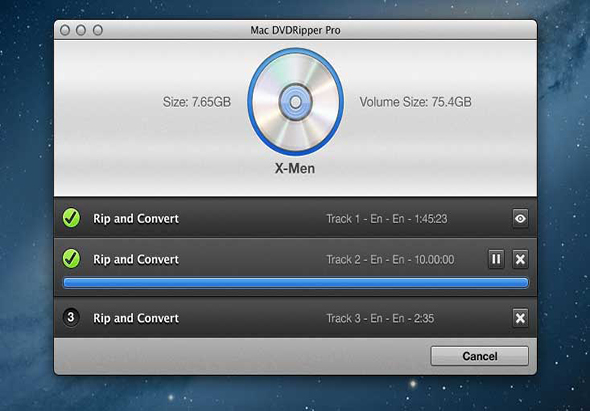
Task: Click the X-Men DVD disc icon
Action: pos(295,102)
